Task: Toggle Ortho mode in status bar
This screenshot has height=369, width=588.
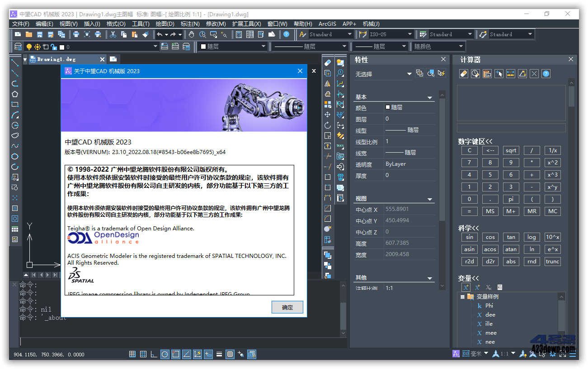Action: [154, 354]
